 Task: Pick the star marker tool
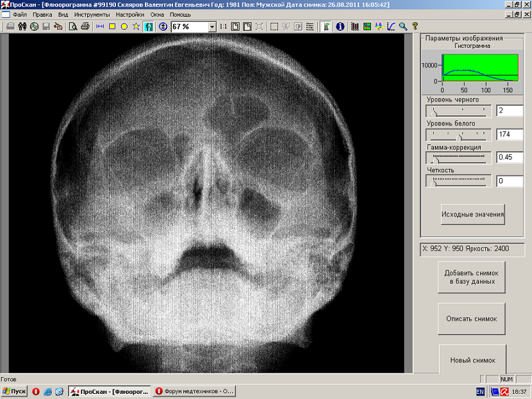136,27
